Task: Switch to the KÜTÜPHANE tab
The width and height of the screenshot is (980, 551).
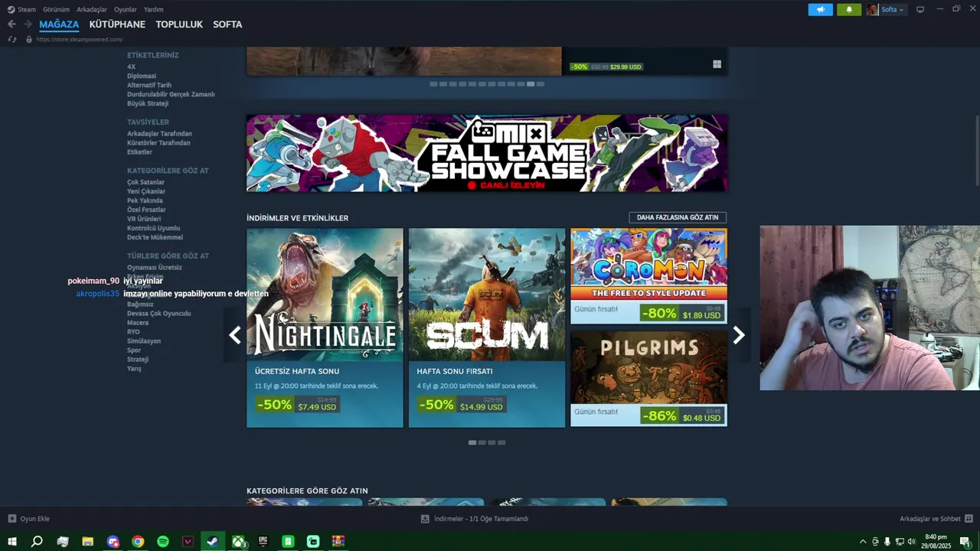Action: tap(117, 24)
